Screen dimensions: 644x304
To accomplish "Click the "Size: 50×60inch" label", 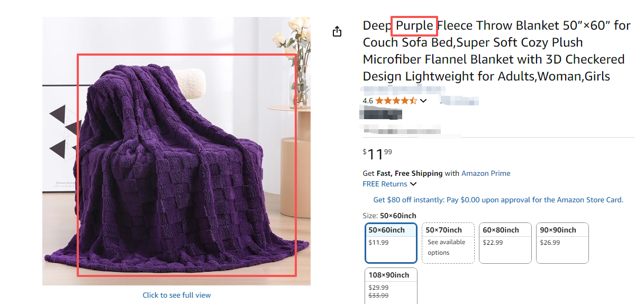I will pos(389,216).
